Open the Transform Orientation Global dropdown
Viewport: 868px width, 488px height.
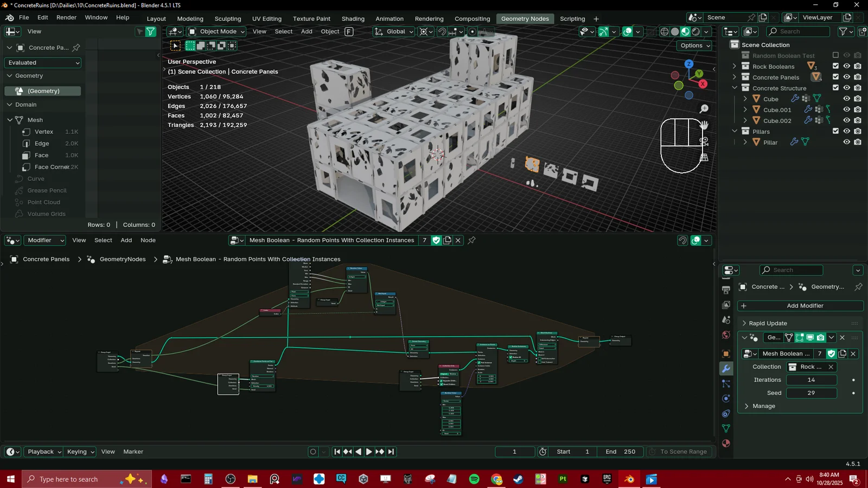coord(395,31)
